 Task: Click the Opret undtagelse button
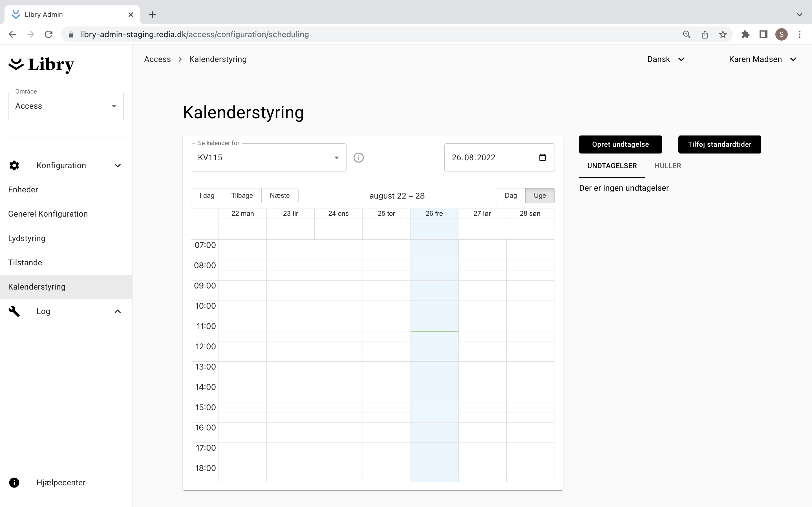[620, 144]
